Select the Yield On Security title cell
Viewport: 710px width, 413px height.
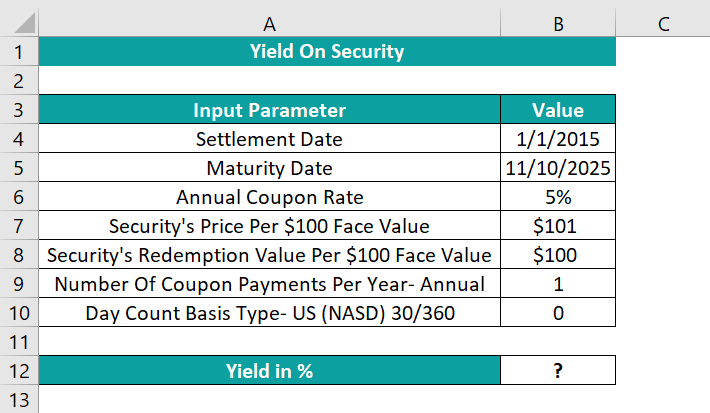[327, 52]
